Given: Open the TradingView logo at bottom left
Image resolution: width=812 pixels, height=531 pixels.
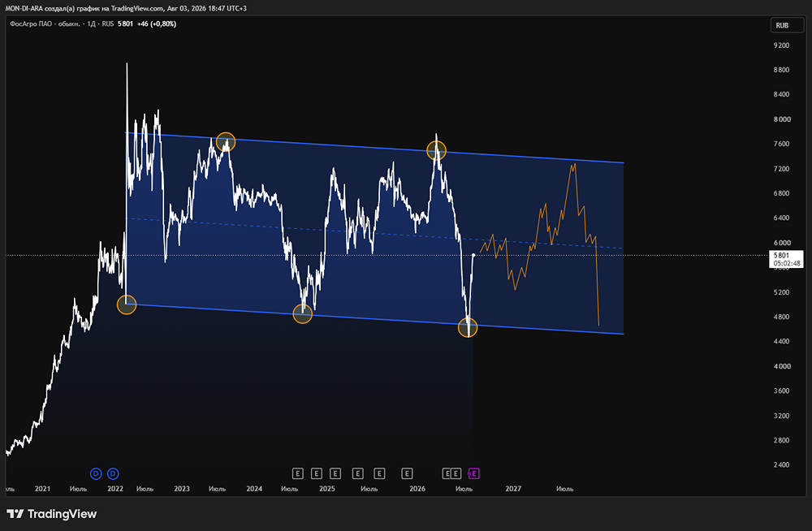Looking at the screenshot, I should [x=52, y=514].
